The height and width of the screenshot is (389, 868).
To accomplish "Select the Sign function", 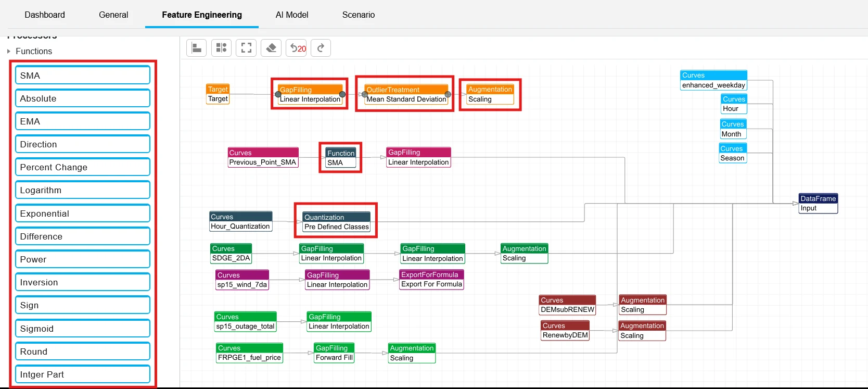I will tap(83, 305).
